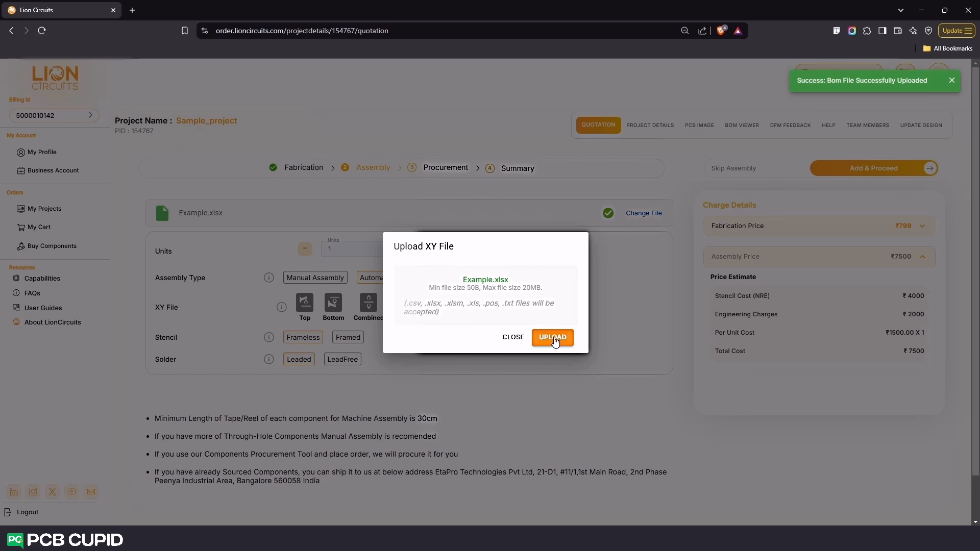Choose Framed stencil option

[348, 337]
